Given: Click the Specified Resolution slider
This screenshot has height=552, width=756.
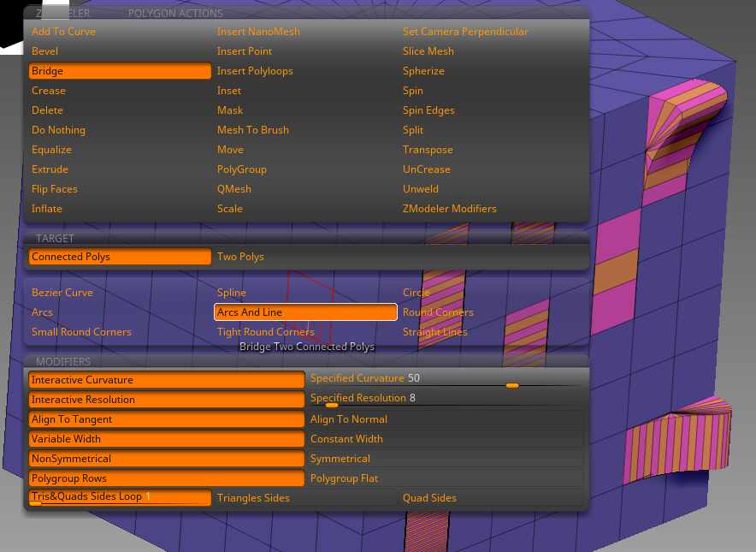Looking at the screenshot, I should tap(446, 400).
